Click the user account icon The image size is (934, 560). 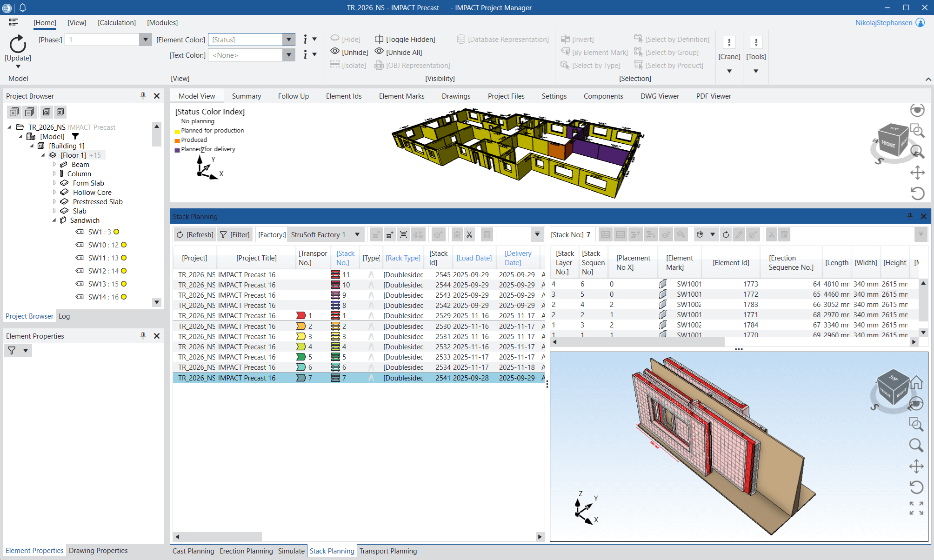click(x=920, y=22)
